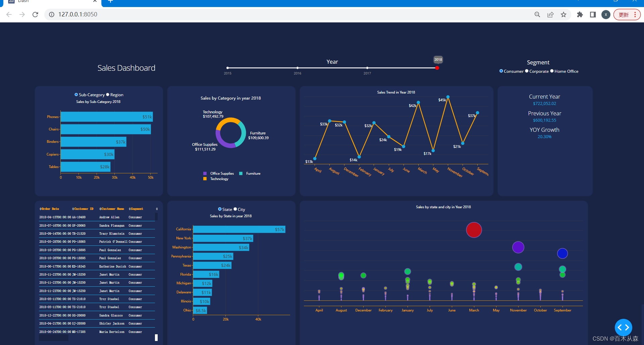Viewport: 644px width, 345px height.
Task: Click the California bar showing $57k
Action: (x=239, y=229)
